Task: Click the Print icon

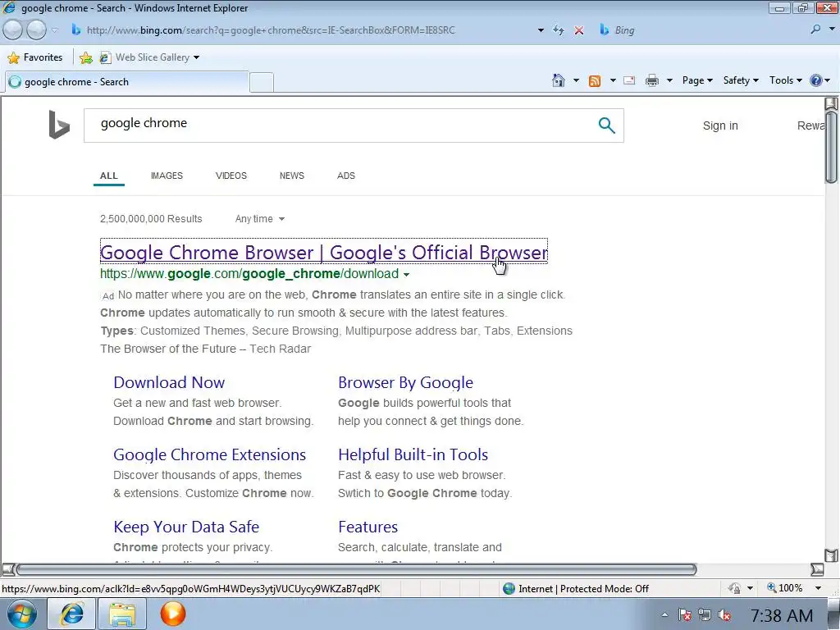Action: [x=652, y=80]
